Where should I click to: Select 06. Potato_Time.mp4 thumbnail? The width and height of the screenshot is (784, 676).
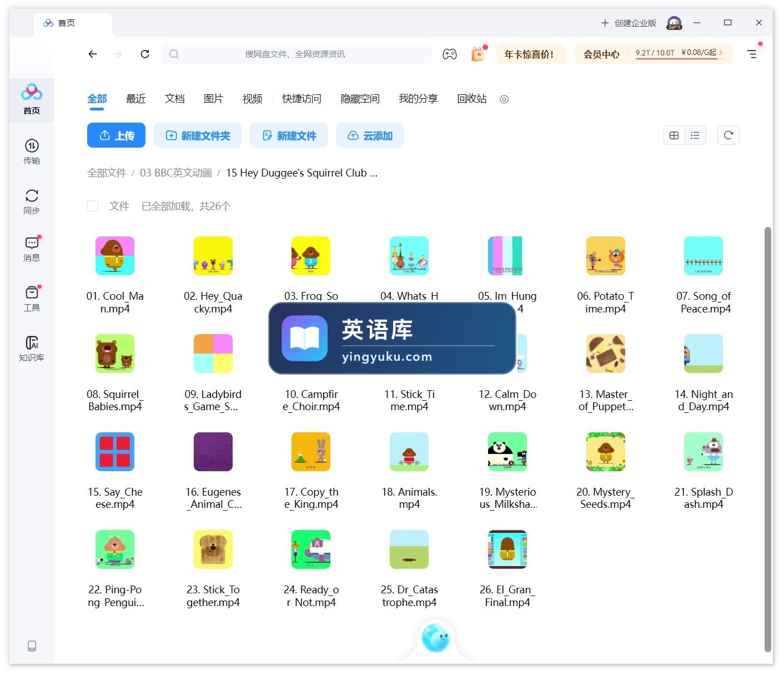click(x=606, y=256)
